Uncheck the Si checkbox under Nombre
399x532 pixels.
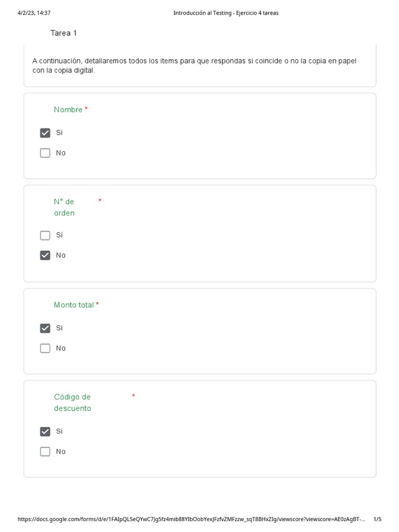pos(45,133)
